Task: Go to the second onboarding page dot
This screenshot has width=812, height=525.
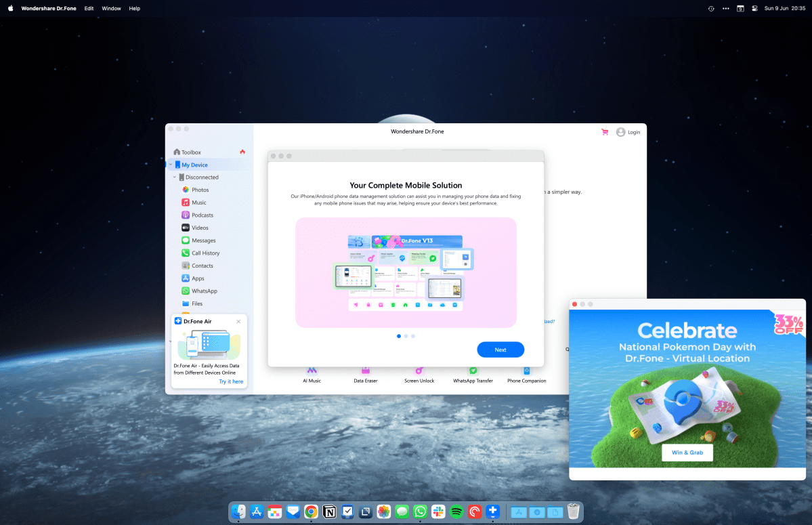Action: (406, 336)
